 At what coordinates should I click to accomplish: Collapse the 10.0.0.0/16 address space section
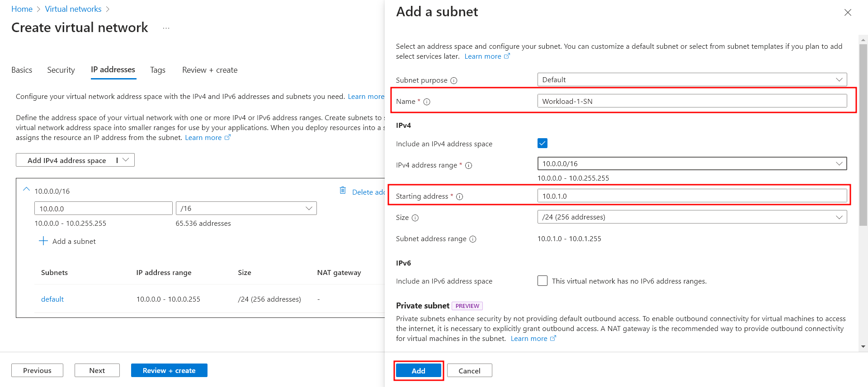(x=26, y=190)
